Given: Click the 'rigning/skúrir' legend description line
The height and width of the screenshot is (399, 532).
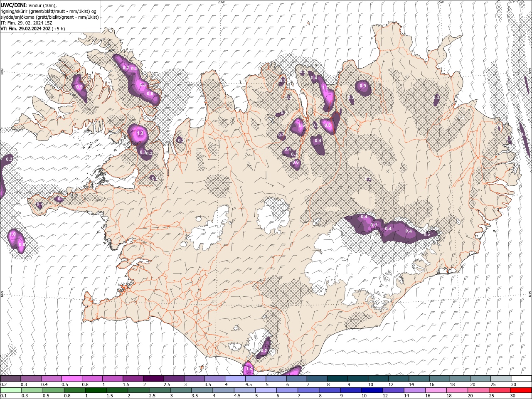Looking at the screenshot, I should 49,11.
